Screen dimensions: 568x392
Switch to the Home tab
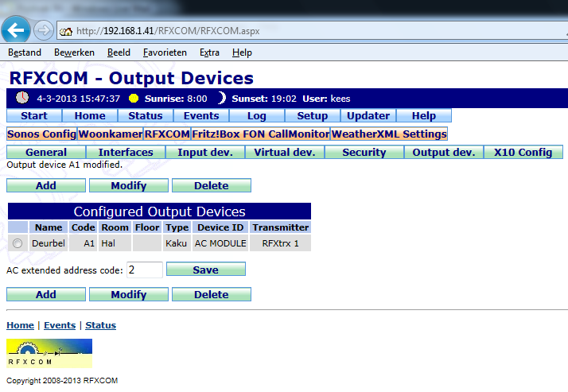click(90, 116)
